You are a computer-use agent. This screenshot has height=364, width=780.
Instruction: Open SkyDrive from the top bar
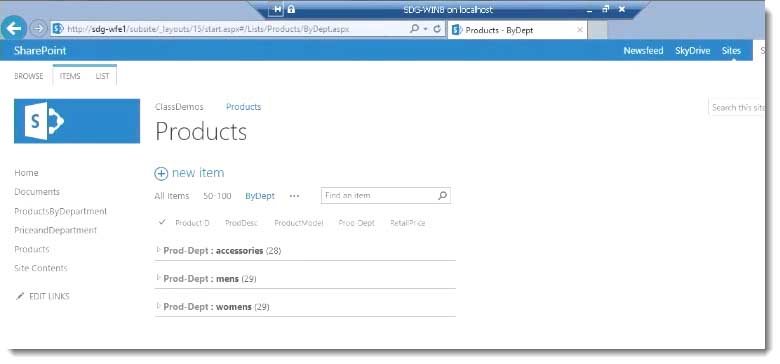(x=692, y=50)
